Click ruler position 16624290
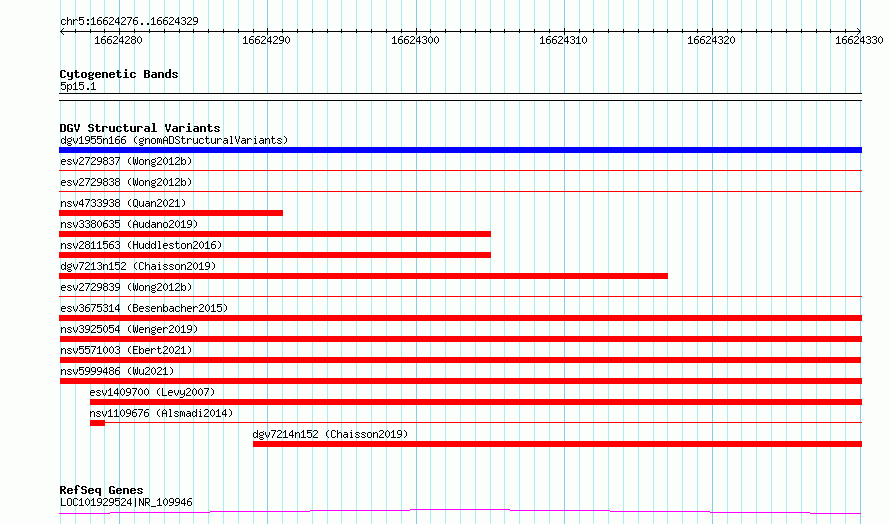Screen dimensions: 890x524 pos(266,40)
